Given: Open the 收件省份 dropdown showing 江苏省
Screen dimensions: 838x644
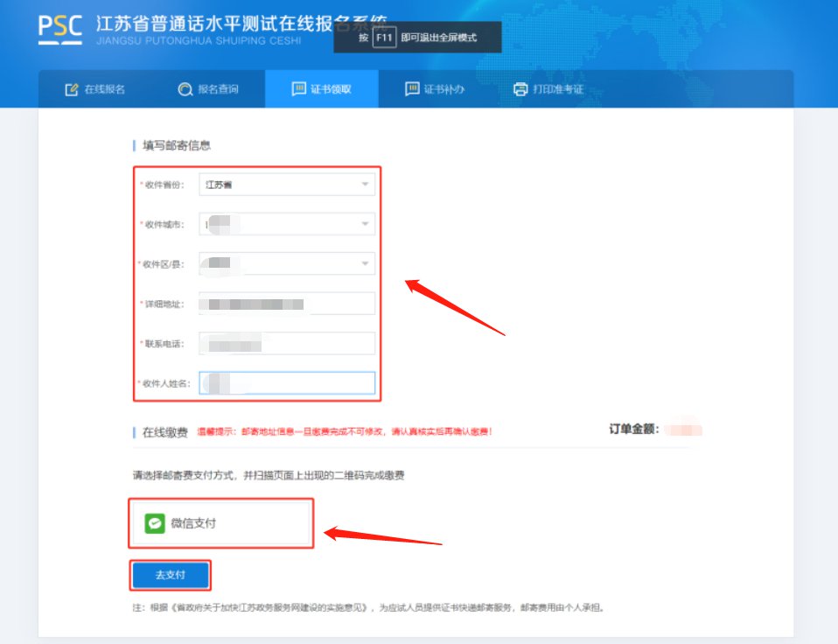Looking at the screenshot, I should pos(287,185).
